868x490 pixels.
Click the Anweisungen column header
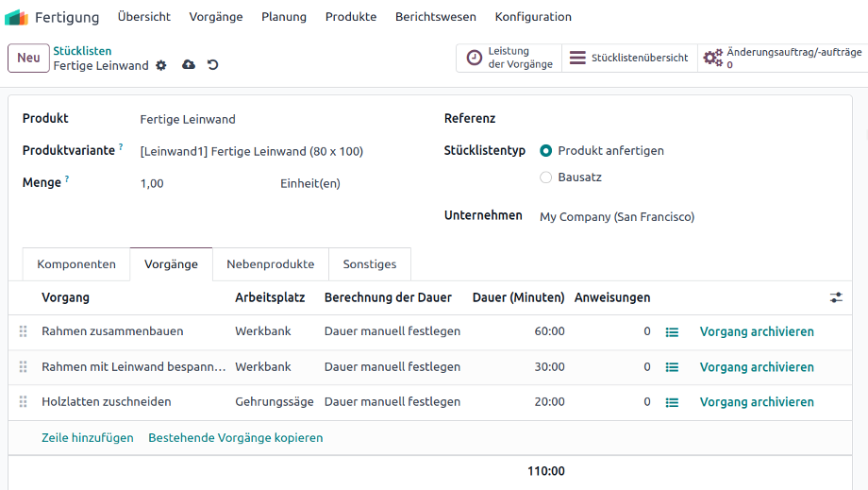612,297
